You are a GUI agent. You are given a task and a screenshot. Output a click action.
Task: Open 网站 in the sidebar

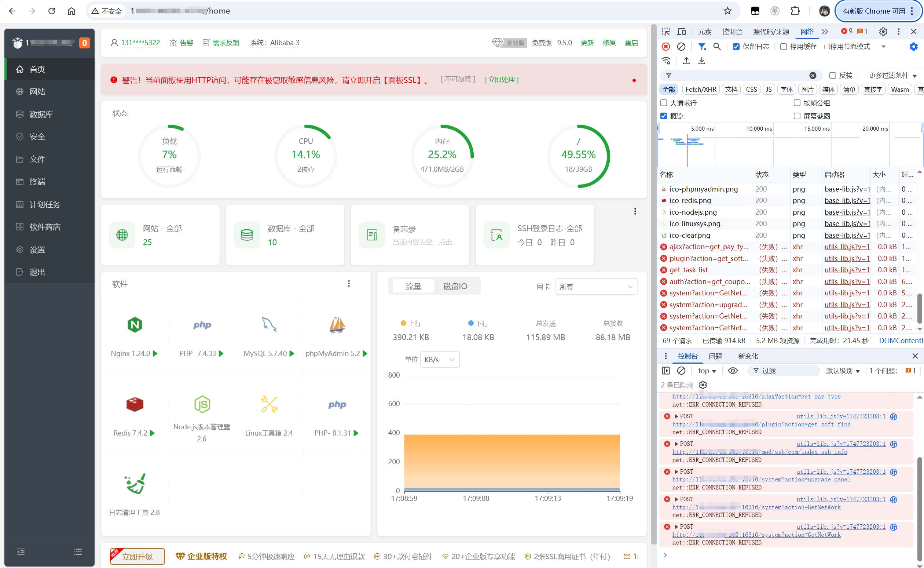[49, 91]
